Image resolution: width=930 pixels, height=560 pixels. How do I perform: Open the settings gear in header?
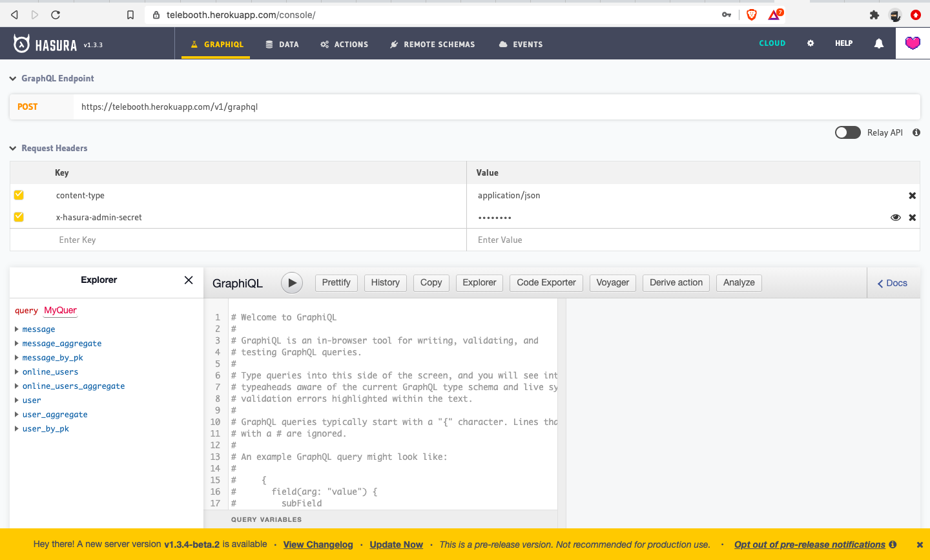811,43
